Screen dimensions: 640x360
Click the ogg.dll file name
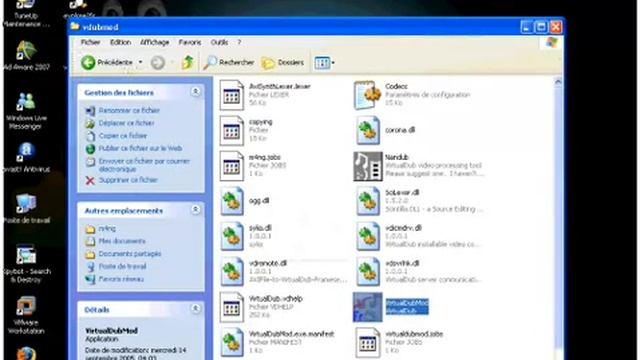click(259, 201)
